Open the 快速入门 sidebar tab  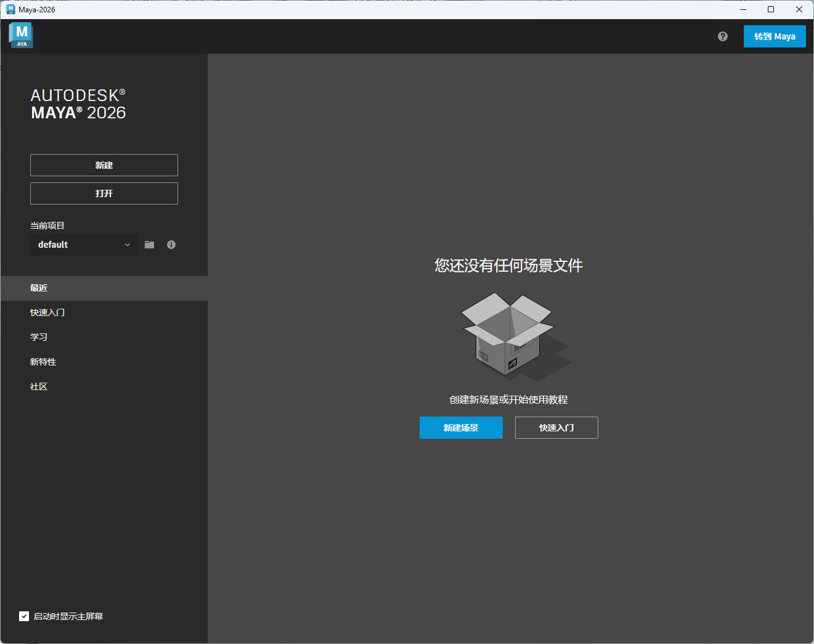(104, 313)
